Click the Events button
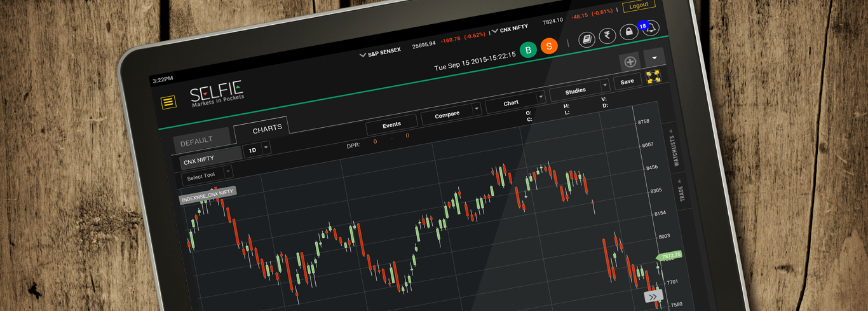868x311 pixels. coord(391,125)
